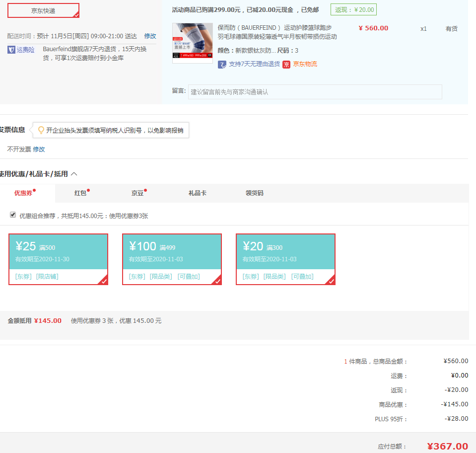Click the 返现 -¥20.00 value in summary
The height and width of the screenshot is (453, 476).
[x=457, y=390]
